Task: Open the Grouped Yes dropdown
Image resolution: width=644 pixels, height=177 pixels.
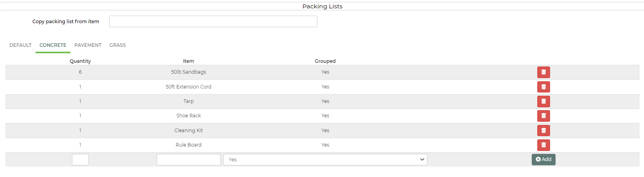Action: [x=325, y=159]
